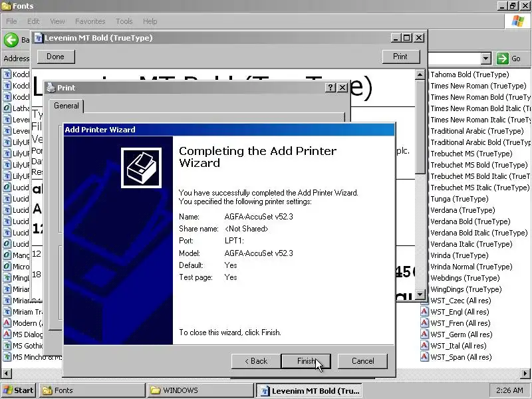Click Miriam Tr font file icon
The width and height of the screenshot is (532, 399).
pyautogui.click(x=7, y=311)
